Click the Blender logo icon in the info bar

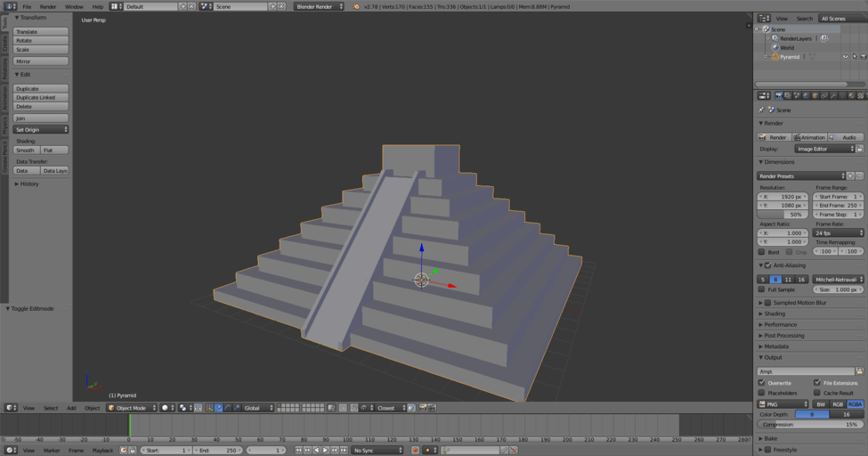pyautogui.click(x=356, y=6)
